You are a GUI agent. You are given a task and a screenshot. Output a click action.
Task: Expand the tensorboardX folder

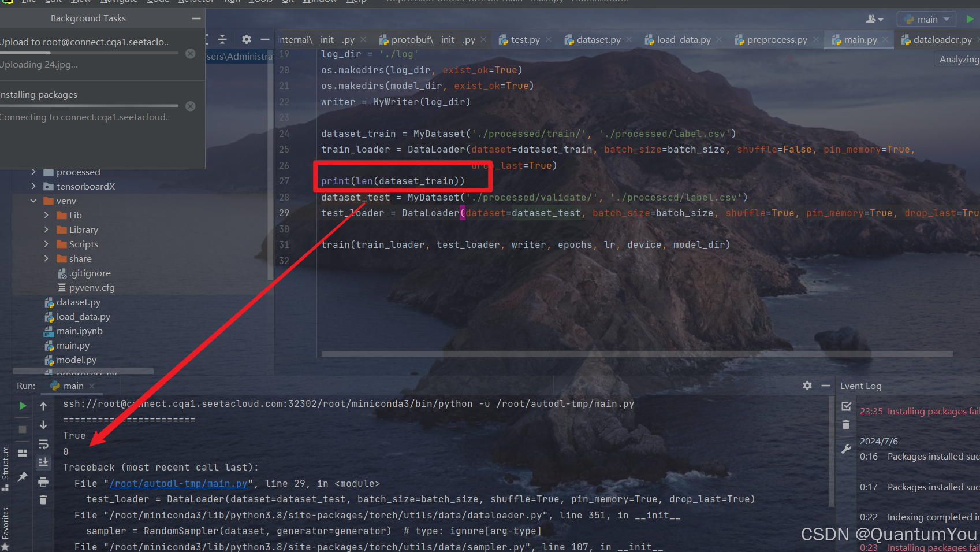point(33,186)
